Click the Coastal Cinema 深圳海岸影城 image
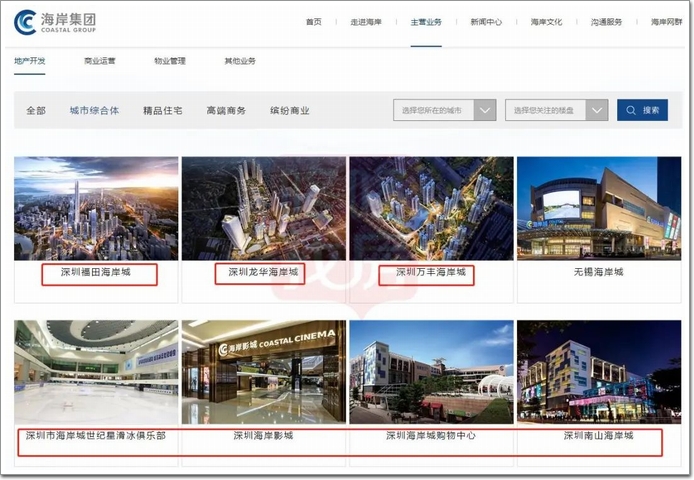The width and height of the screenshot is (694, 480). [x=263, y=372]
